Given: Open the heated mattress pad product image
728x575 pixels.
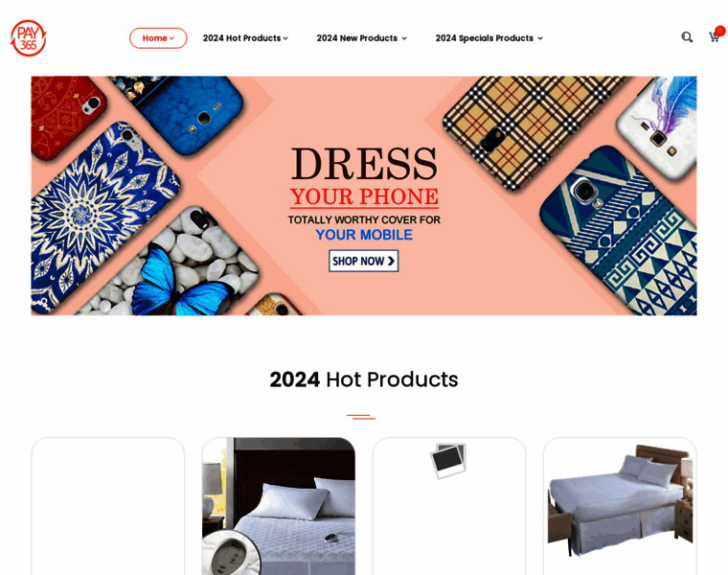Looking at the screenshot, I should 279,506.
